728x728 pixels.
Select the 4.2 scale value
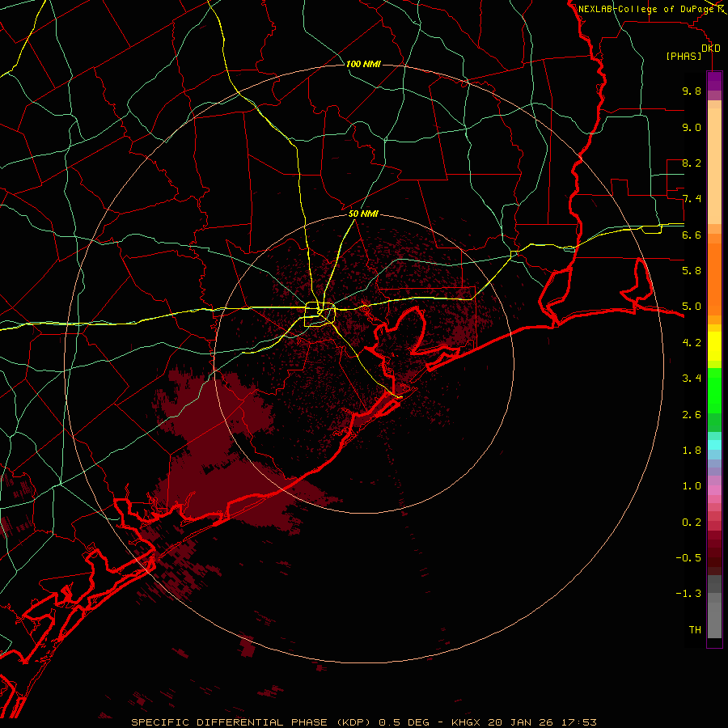click(x=692, y=343)
